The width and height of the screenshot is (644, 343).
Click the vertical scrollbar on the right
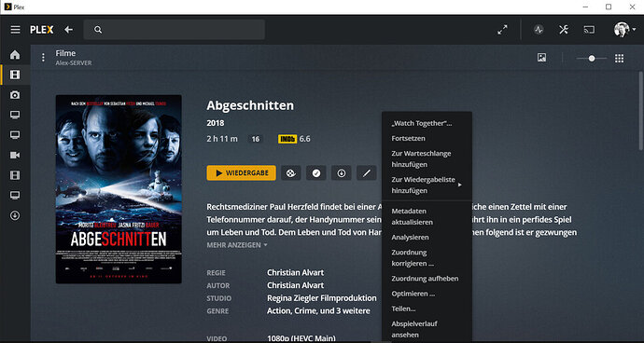[x=640, y=111]
